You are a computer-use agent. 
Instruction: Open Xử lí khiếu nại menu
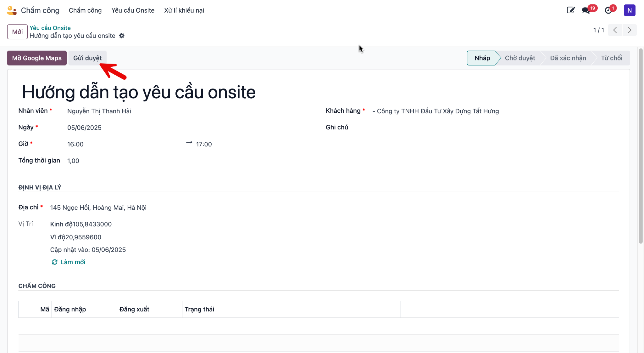(184, 10)
